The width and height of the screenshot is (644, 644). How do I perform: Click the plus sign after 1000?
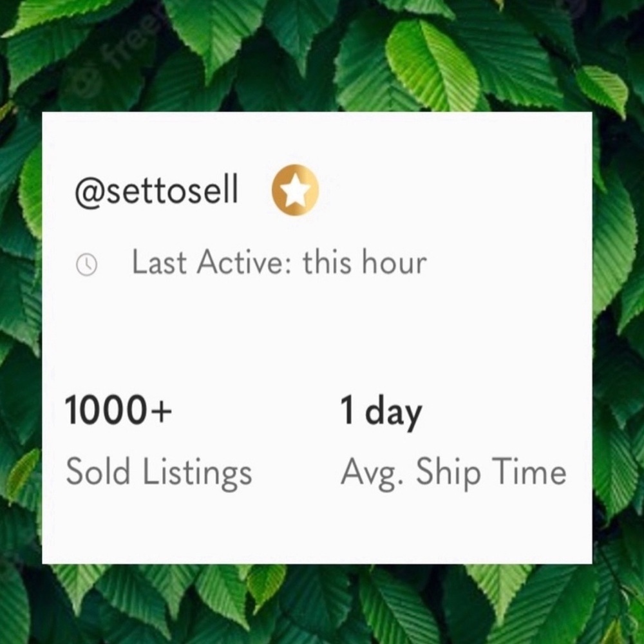point(161,411)
